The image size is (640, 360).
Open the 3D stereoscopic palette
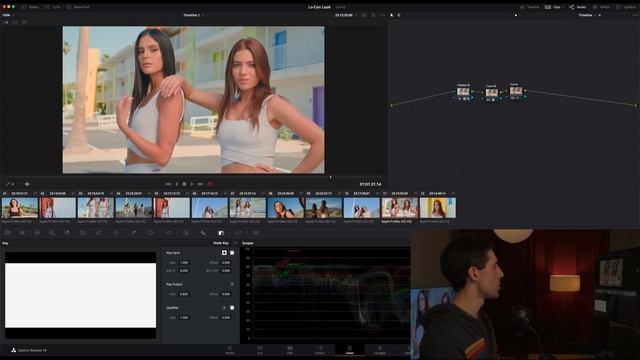click(256, 233)
